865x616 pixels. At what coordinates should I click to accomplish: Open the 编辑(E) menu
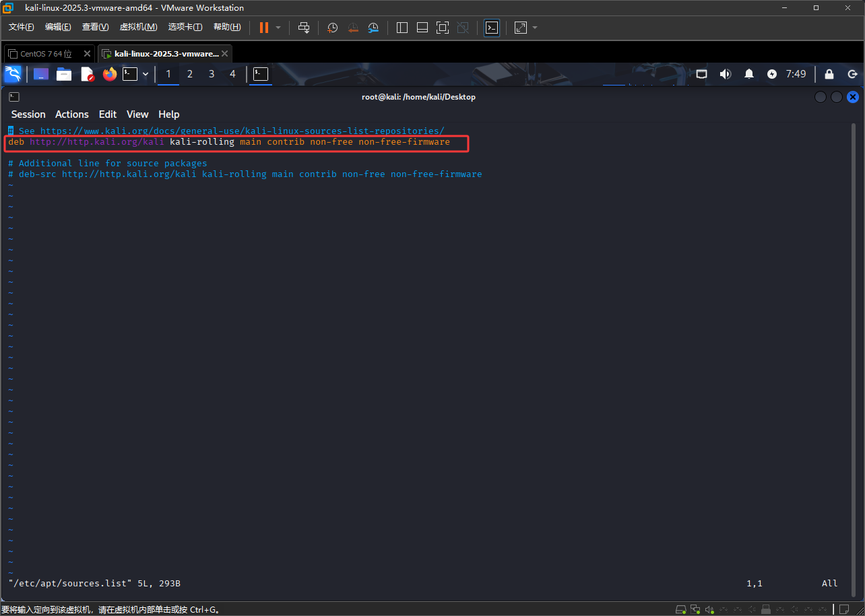pyautogui.click(x=58, y=27)
